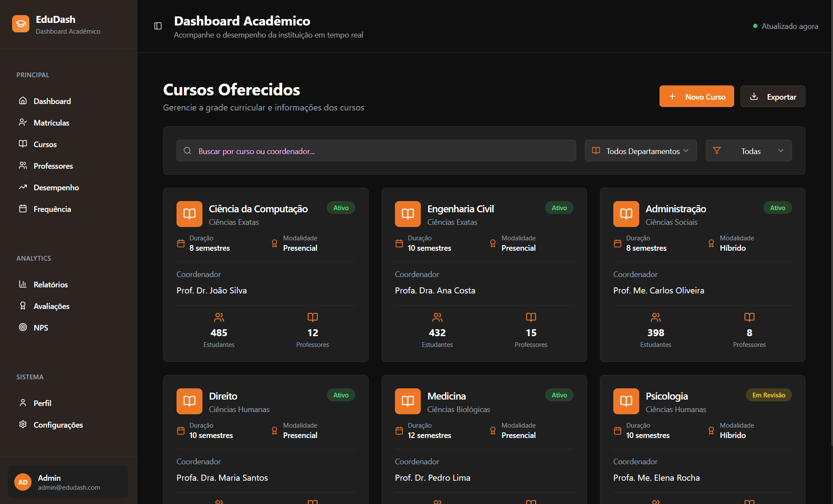Click the Admin user profile card
This screenshot has height=504, width=833.
[x=68, y=482]
